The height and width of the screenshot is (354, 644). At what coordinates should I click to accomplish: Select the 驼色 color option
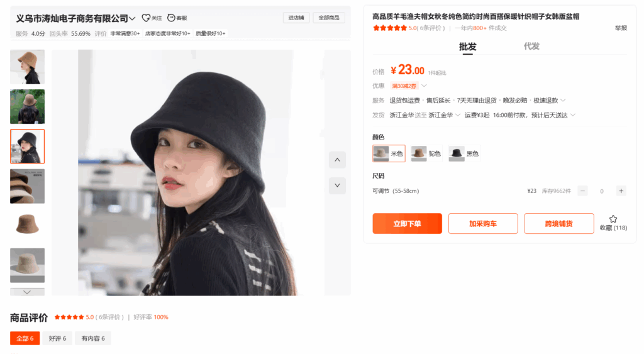coord(426,153)
